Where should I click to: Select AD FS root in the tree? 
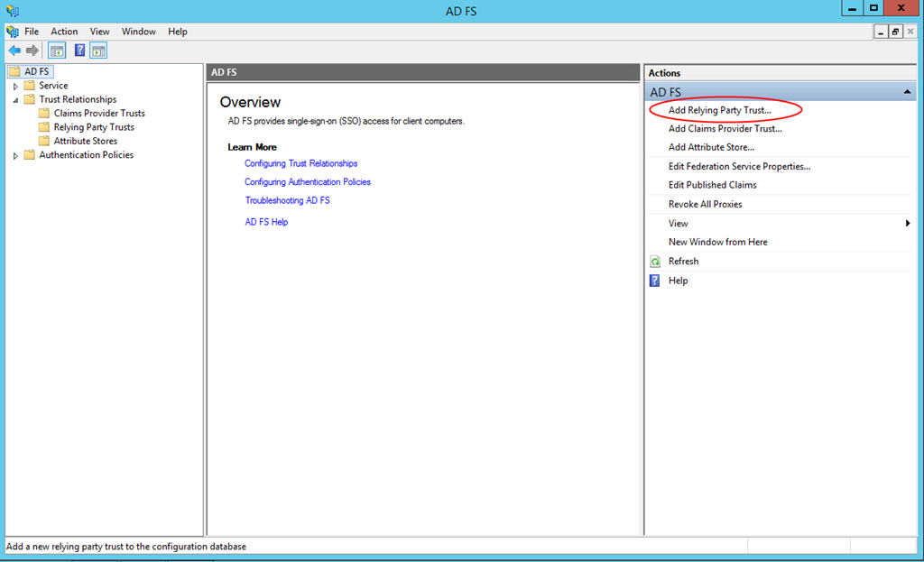pos(36,71)
